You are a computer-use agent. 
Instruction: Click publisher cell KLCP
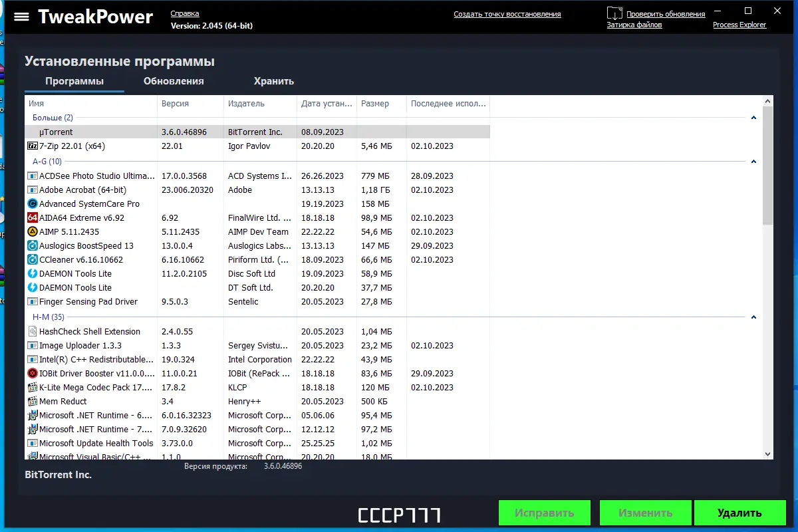tap(237, 388)
